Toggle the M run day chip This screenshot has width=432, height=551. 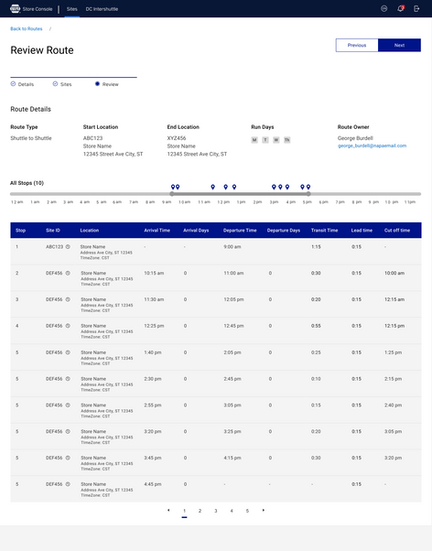click(254, 140)
